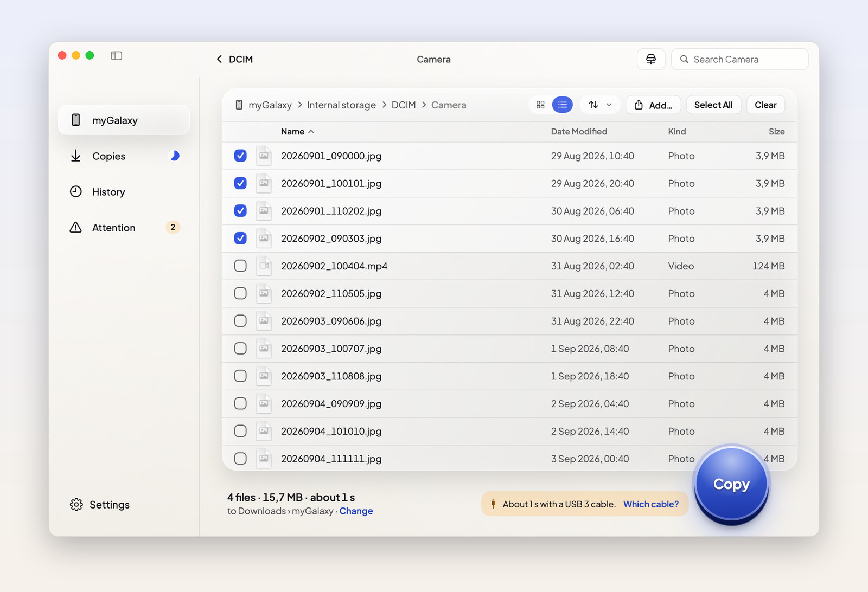Screen dimensions: 868x592
Task: Check the 20260903_100707.jpg checkbox
Action: point(240,349)
